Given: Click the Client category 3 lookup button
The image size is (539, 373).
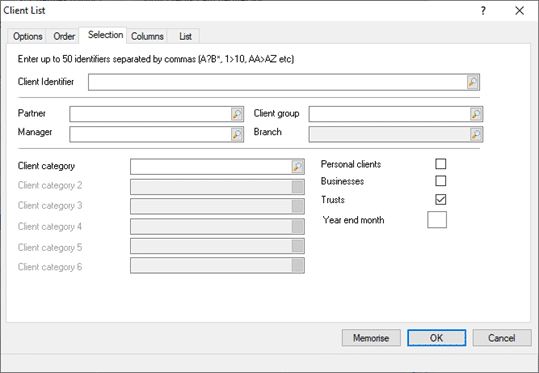Looking at the screenshot, I should [x=298, y=206].
